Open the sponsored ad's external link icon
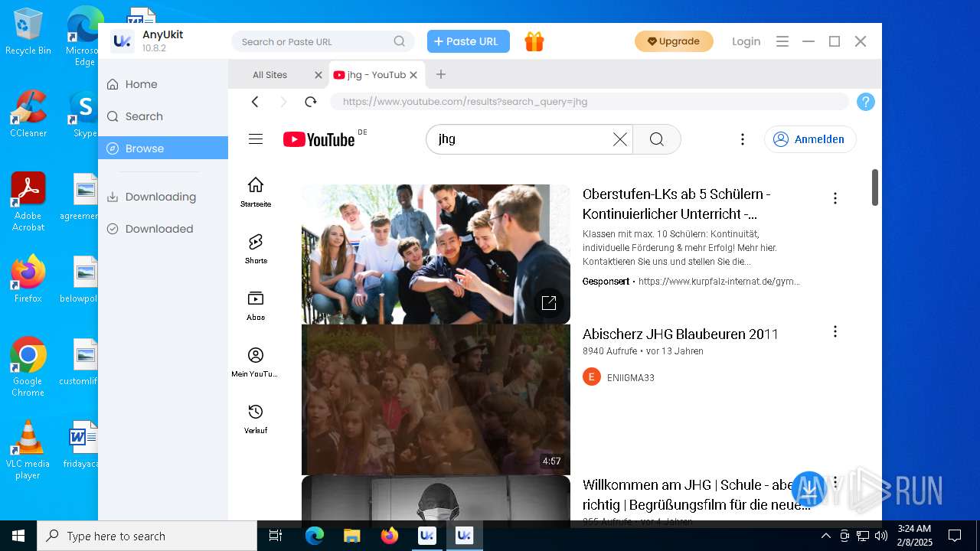The image size is (980, 551). (x=549, y=303)
